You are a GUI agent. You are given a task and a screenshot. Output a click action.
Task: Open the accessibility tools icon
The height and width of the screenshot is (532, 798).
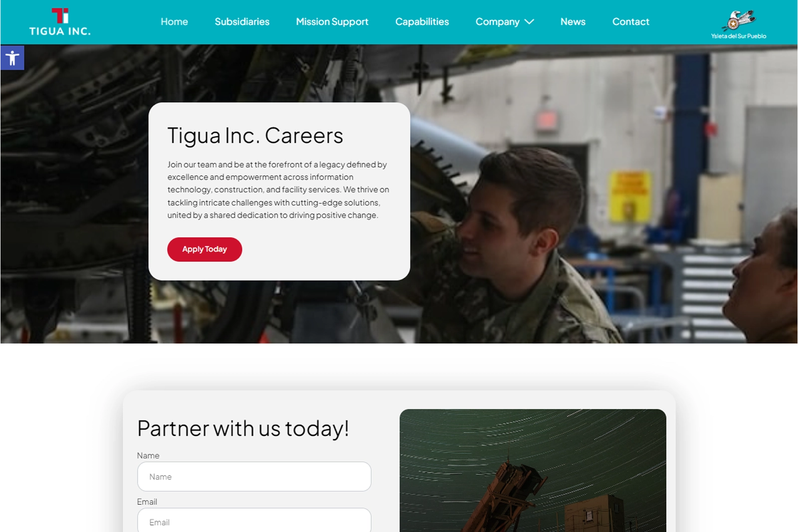[x=12, y=58]
